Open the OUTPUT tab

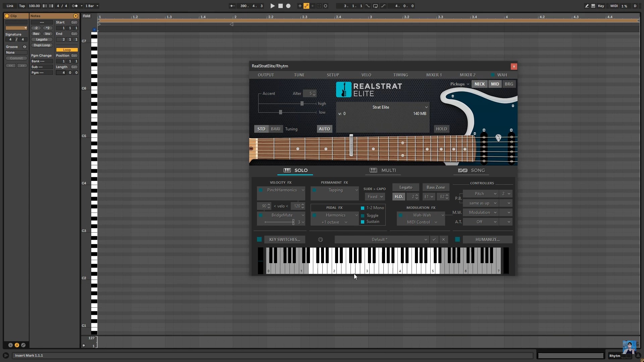266,75
